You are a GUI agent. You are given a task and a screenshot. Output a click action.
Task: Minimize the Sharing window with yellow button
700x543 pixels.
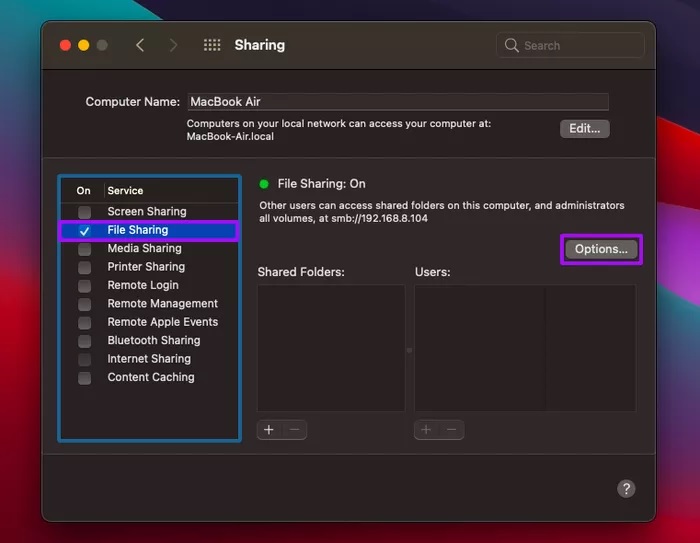click(x=83, y=45)
